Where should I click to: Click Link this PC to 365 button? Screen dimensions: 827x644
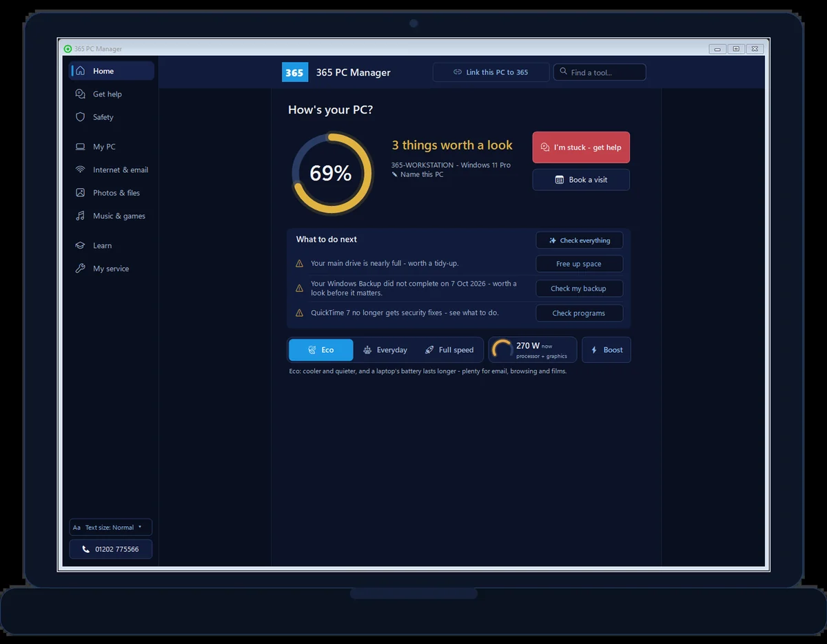click(x=491, y=72)
